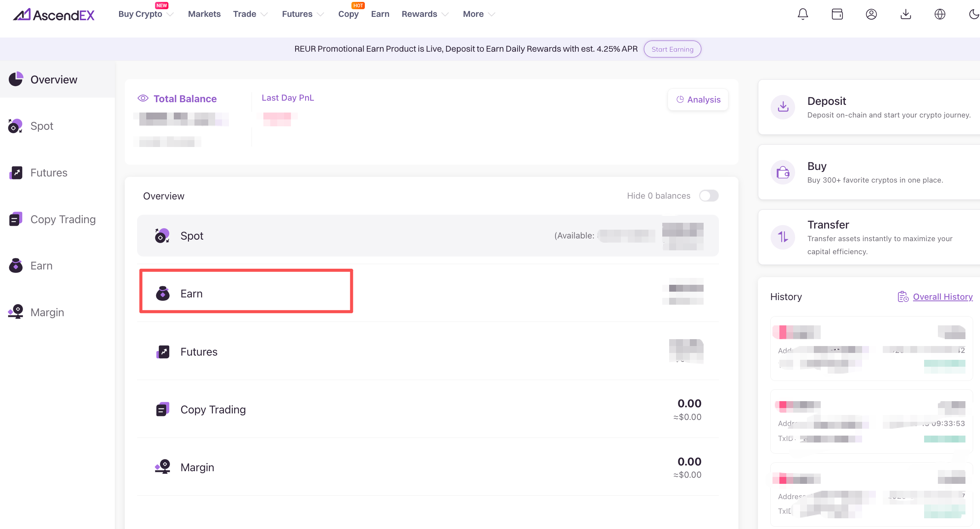Click the wallet icon in header
Viewport: 980px width, 529px height.
click(x=837, y=14)
